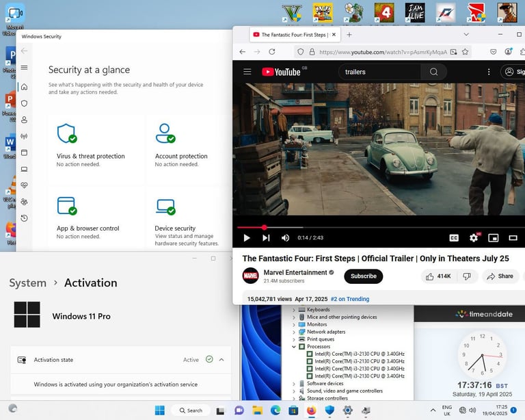Open Family options sidebar icon
The image size is (525, 420).
pyautogui.click(x=24, y=202)
